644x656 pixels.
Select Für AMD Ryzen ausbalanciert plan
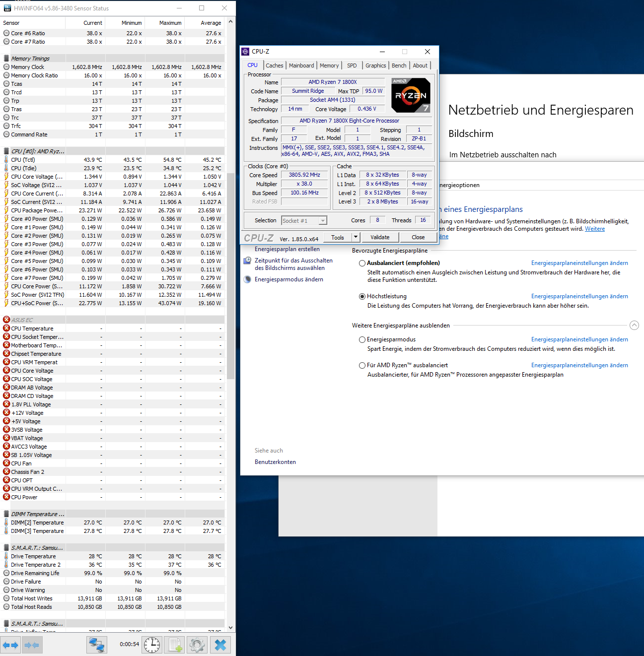(x=362, y=365)
